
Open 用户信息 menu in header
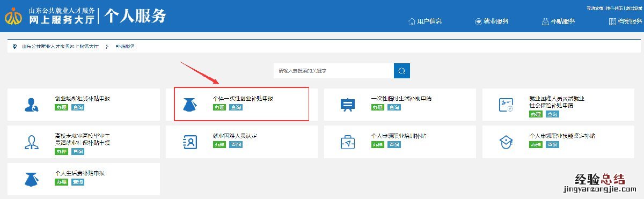tap(425, 21)
